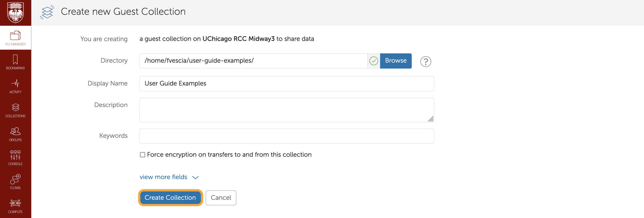Click the chevron beside view more fields

pos(195,177)
